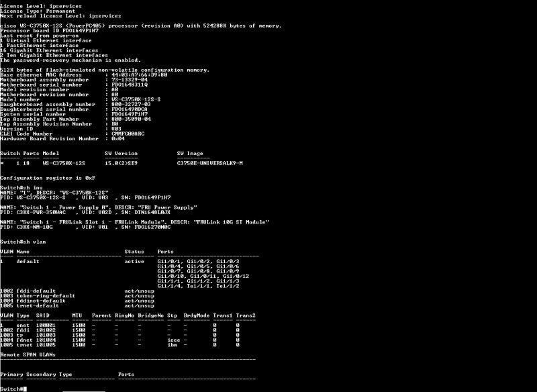Viewport: 537px width, 392px height.
Task: Click Motherboard serial number value FDO16483110
Action: point(130,85)
